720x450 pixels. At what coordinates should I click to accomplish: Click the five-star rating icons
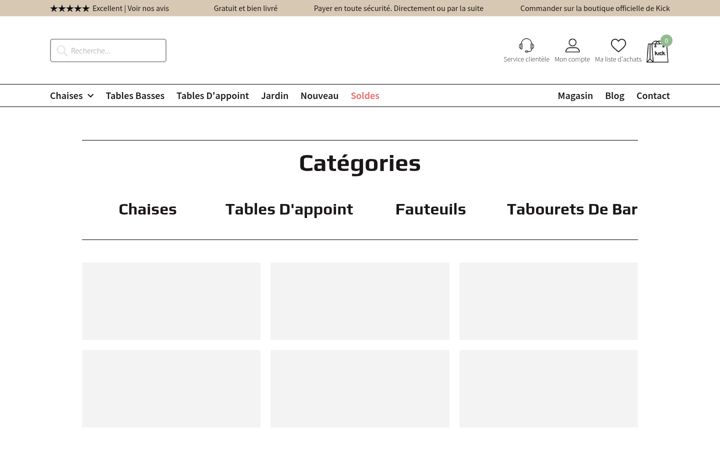(70, 8)
